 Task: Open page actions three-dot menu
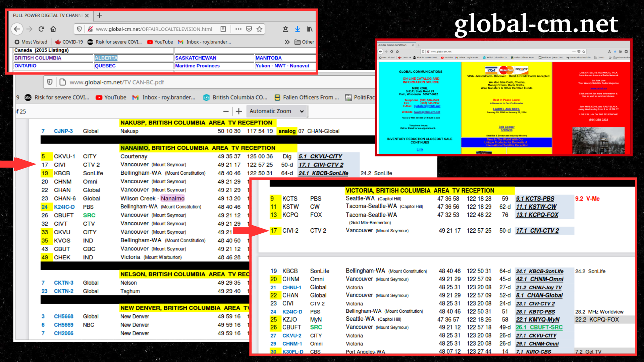(x=238, y=29)
